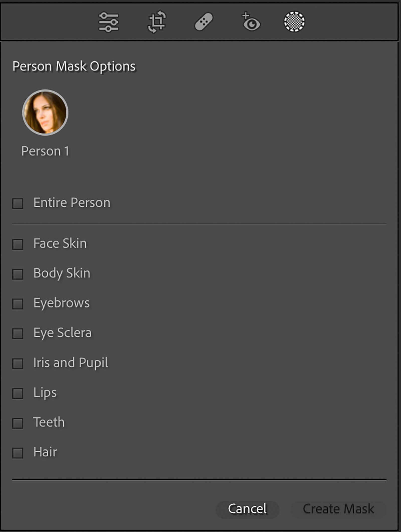
Task: Open the Edit sliders panel icon
Action: coord(109,22)
